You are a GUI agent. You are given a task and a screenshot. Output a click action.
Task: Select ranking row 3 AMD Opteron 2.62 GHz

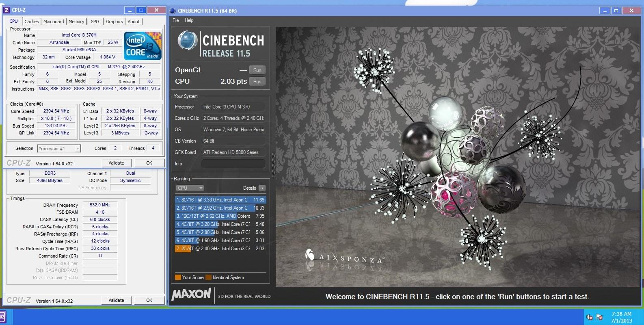pyautogui.click(x=220, y=216)
